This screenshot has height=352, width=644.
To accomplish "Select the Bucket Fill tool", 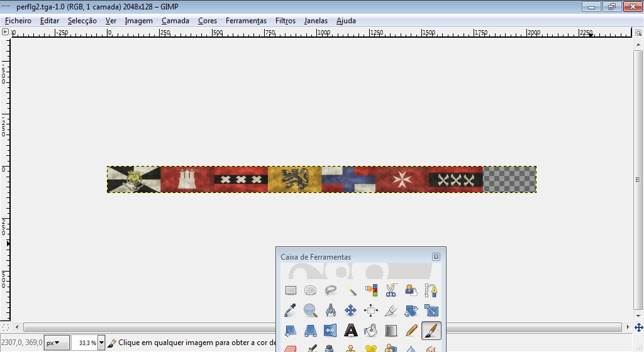I will point(371,331).
